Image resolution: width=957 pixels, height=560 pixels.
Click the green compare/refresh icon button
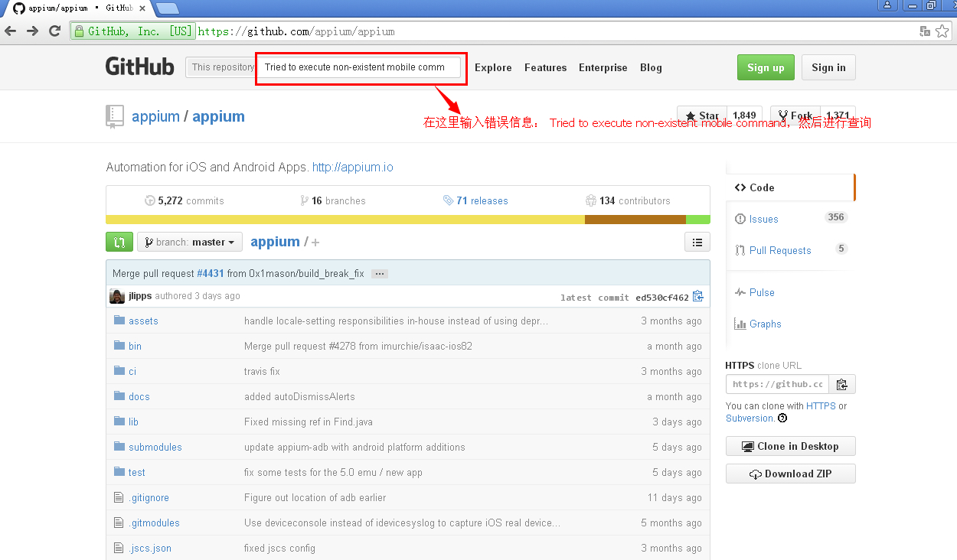coord(119,242)
